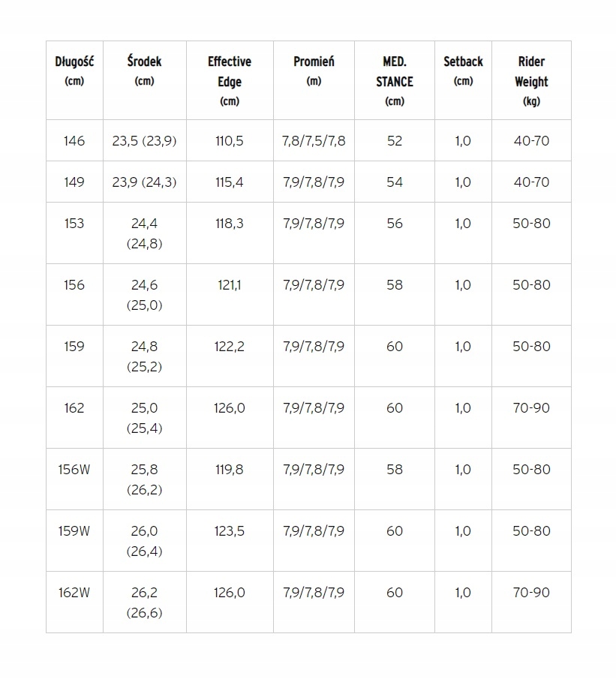Click the Setback (cm) column header
Viewport: 616px width, 679px height.
(x=463, y=71)
